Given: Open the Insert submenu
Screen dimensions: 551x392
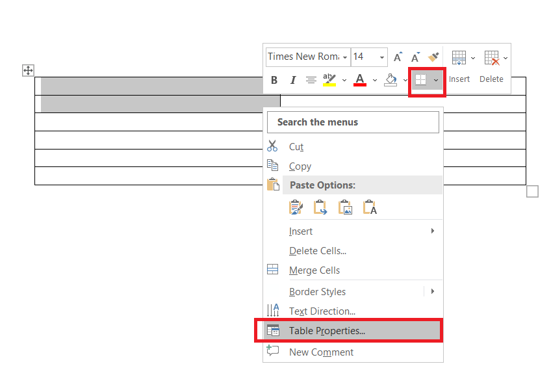Looking at the screenshot, I should [x=354, y=231].
